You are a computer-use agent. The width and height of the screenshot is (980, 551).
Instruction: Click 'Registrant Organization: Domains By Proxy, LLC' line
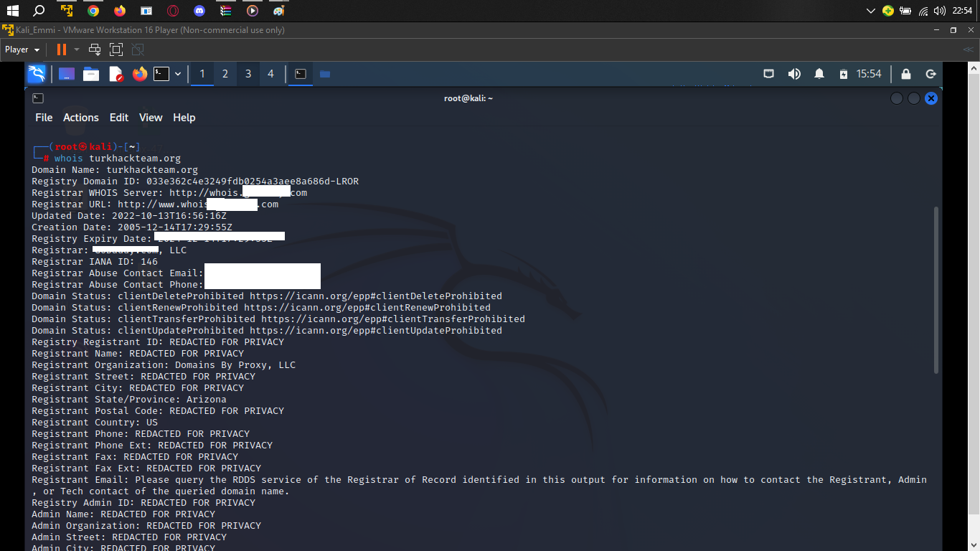point(164,365)
